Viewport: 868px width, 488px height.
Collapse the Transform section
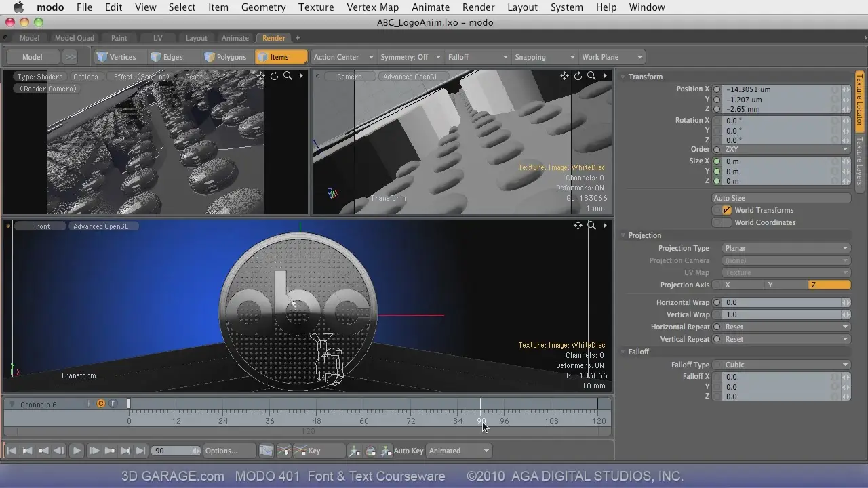[x=623, y=77]
